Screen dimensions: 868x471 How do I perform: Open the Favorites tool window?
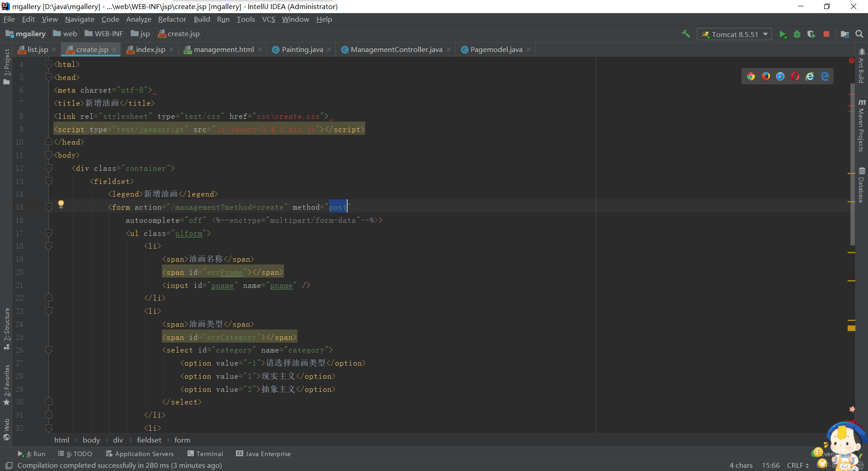tap(6, 385)
